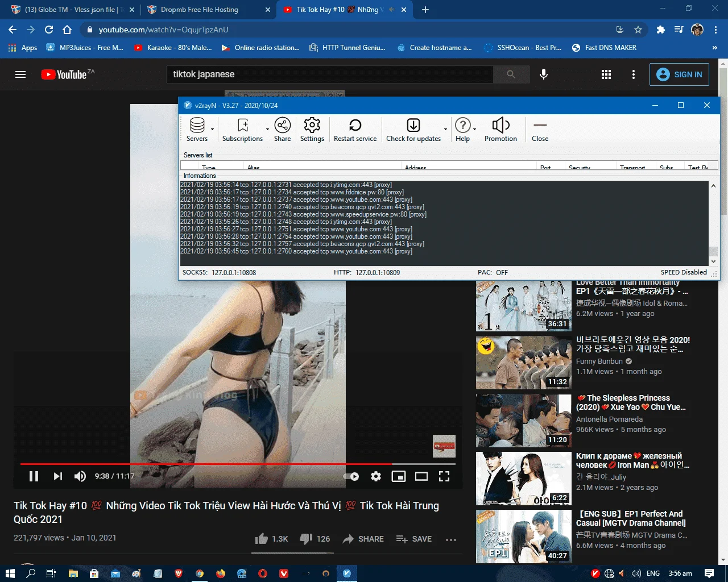Bookmark this page with the star
Viewport: 728px width, 582px height.
pyautogui.click(x=638, y=30)
